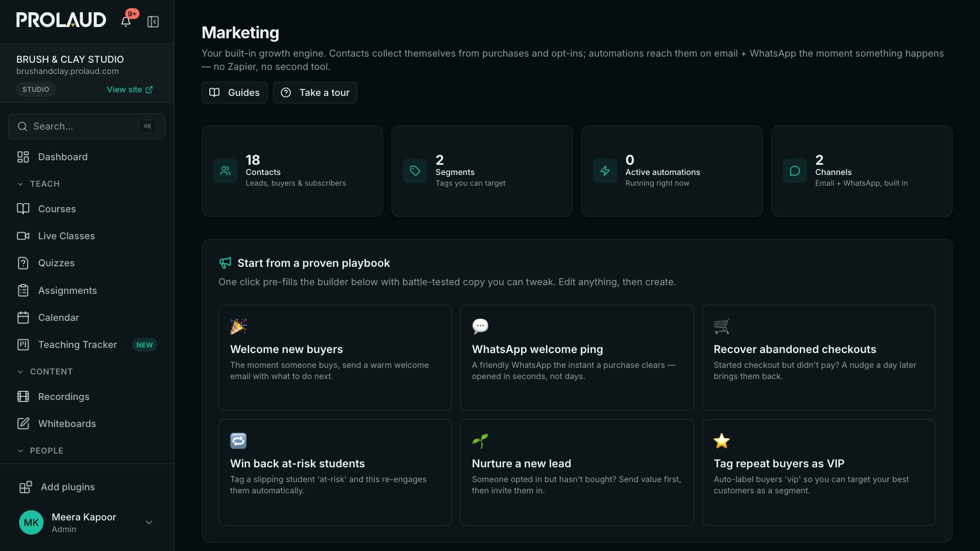980x551 pixels.
Task: Start the Take a tour button
Action: (315, 92)
